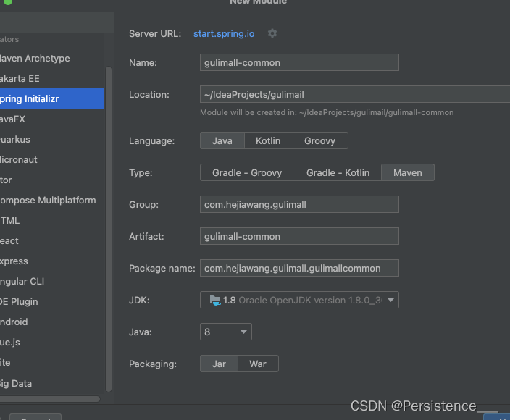Select Android generator
Screen dimensions: 510x420
(51, 322)
